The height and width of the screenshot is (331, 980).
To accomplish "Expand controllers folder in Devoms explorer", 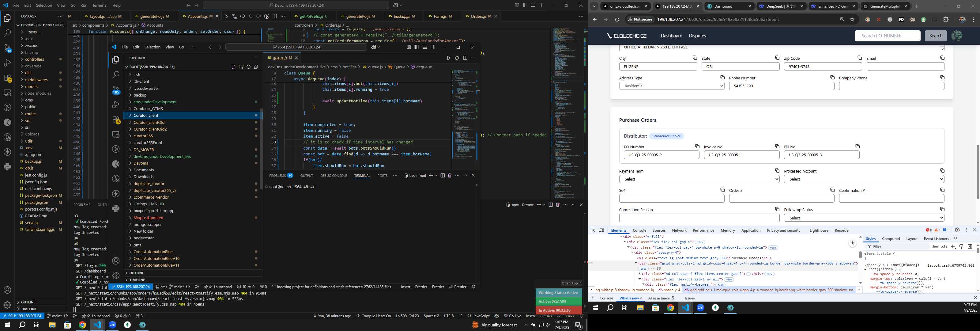I will point(41,59).
